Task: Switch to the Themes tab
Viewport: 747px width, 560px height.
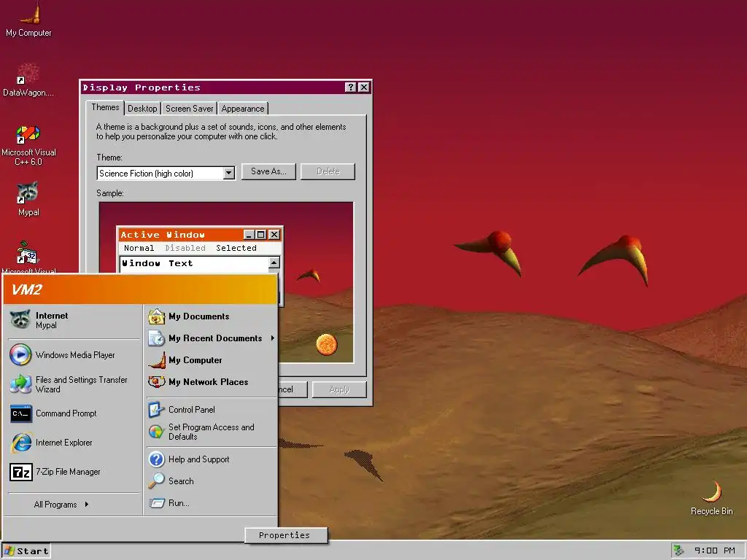Action: pos(105,107)
